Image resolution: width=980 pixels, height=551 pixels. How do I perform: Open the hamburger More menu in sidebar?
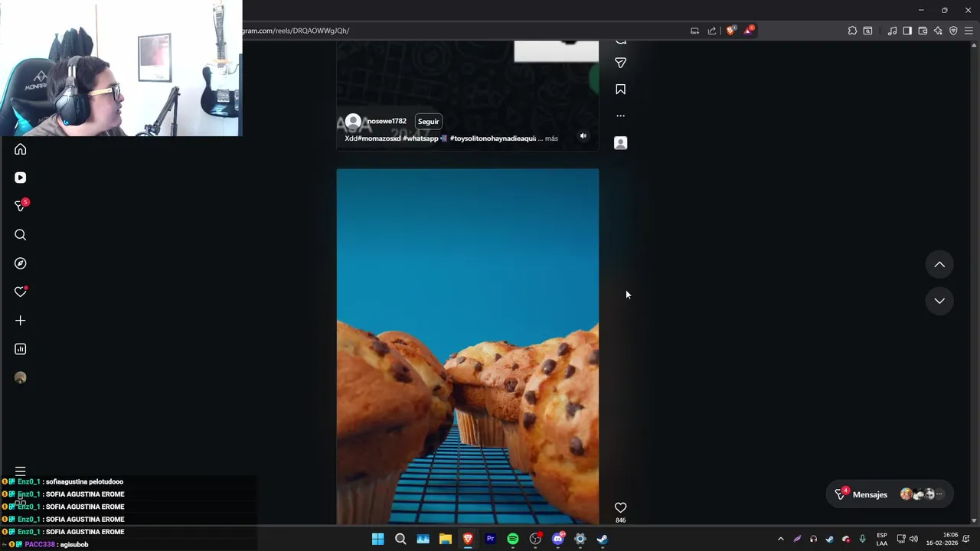coord(21,471)
